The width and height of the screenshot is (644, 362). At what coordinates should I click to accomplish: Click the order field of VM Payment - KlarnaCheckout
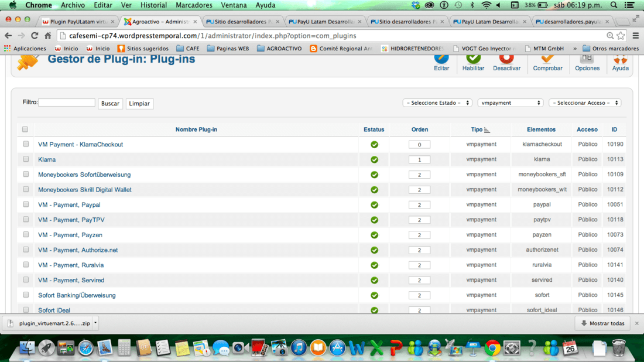(419, 145)
